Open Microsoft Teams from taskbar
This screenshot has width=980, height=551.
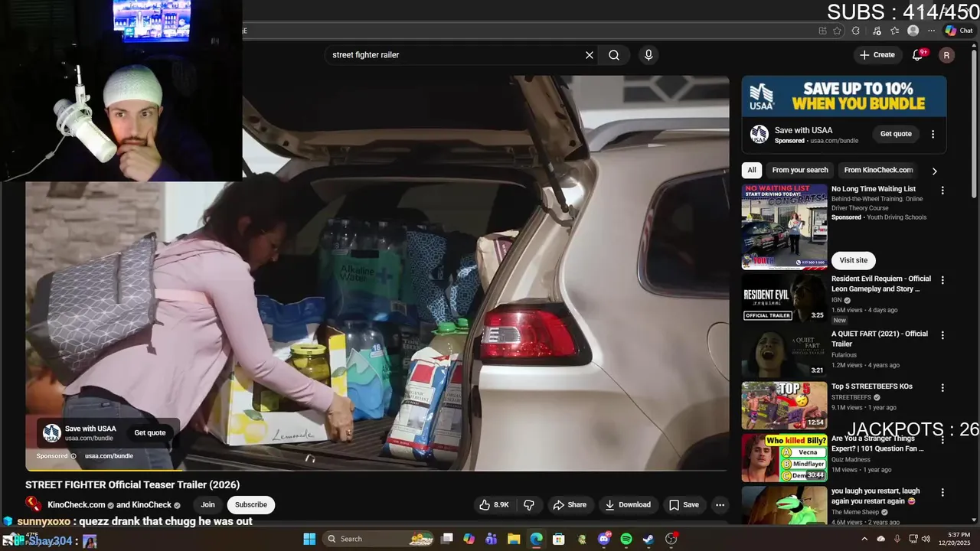pyautogui.click(x=491, y=539)
